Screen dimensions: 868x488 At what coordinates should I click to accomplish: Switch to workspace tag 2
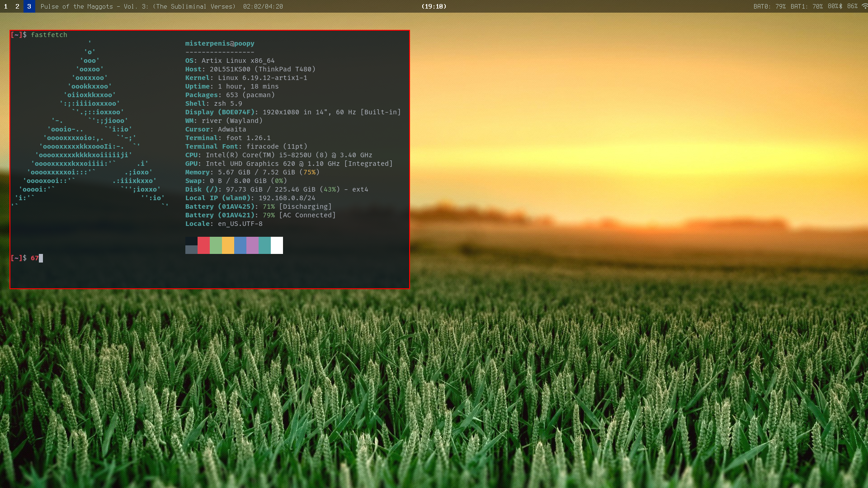click(x=17, y=6)
